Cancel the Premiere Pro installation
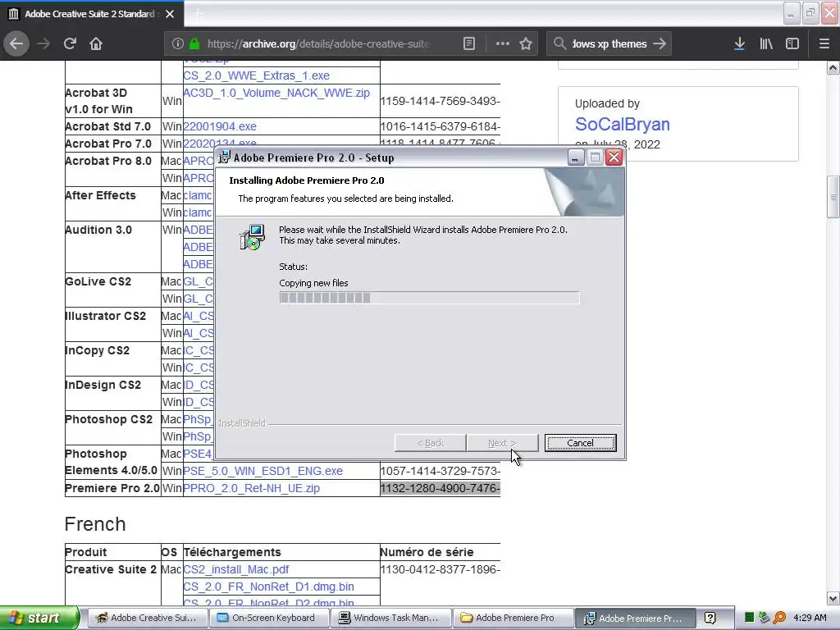 click(x=580, y=443)
